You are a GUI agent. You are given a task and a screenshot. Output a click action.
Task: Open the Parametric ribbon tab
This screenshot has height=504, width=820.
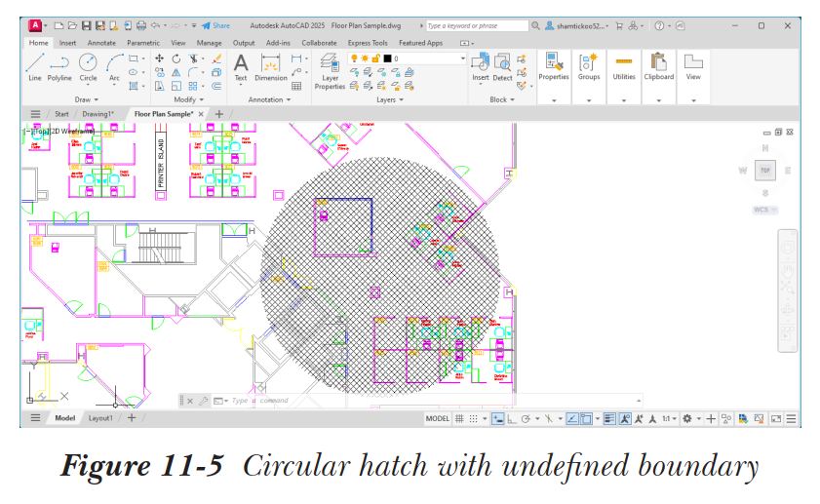(143, 43)
